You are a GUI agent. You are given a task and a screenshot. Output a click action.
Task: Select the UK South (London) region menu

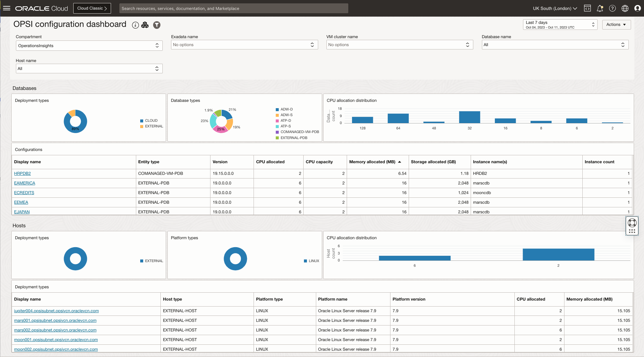coord(555,8)
